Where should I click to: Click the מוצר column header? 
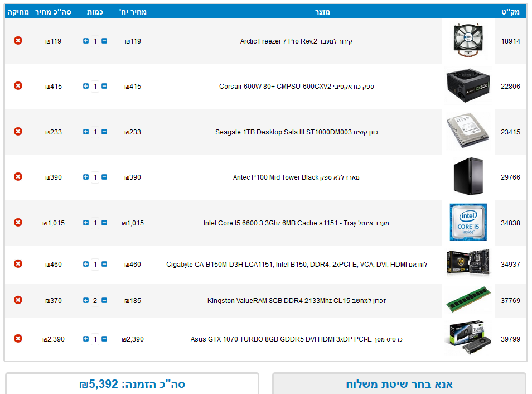click(x=322, y=12)
